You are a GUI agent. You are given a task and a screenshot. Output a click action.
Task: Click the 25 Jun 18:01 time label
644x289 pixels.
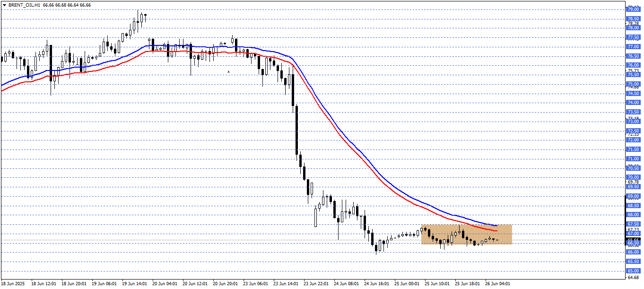(467, 284)
